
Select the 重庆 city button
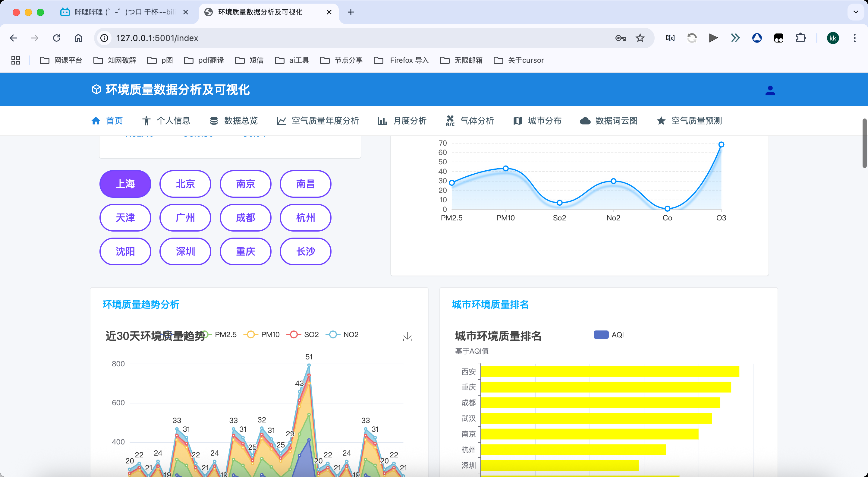pyautogui.click(x=245, y=251)
